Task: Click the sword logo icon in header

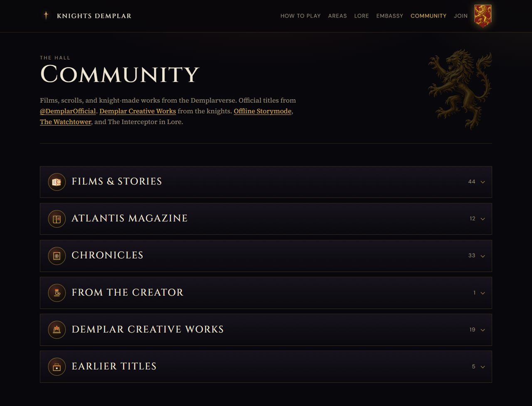Action: click(46, 16)
